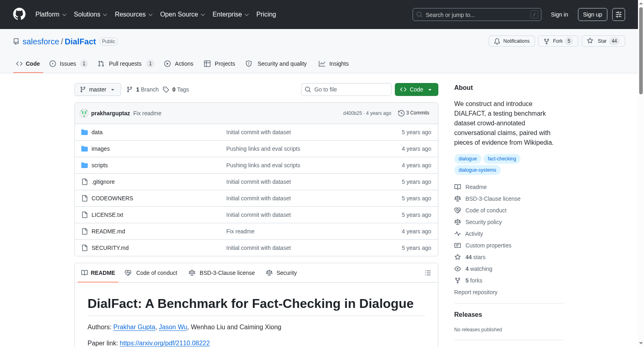Open the command palette icon button

619,15
